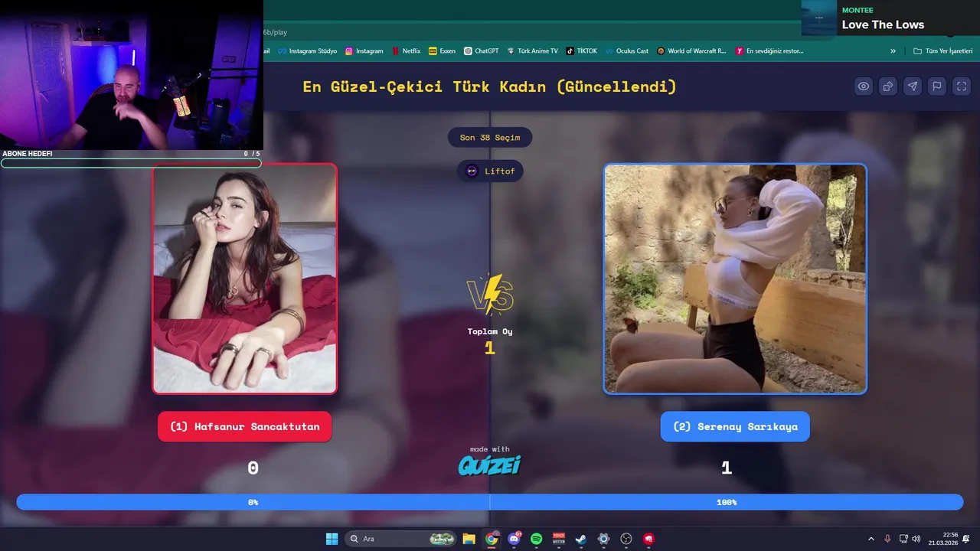Open the Instagram bookmark
The height and width of the screenshot is (551, 980).
[364, 51]
